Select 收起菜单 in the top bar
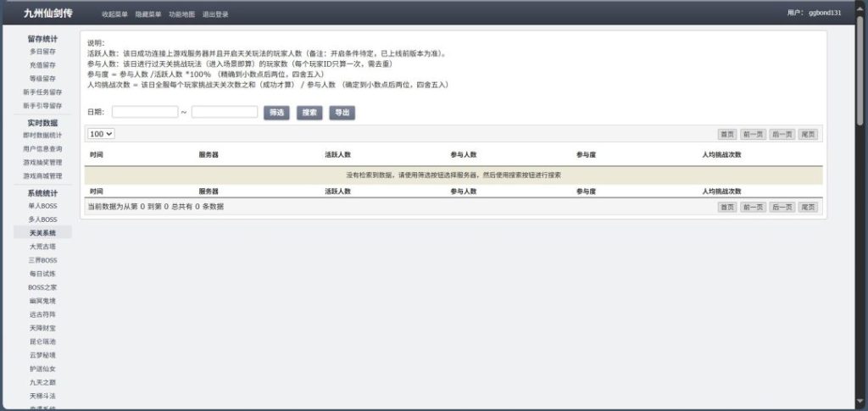The height and width of the screenshot is (411, 868). (114, 14)
